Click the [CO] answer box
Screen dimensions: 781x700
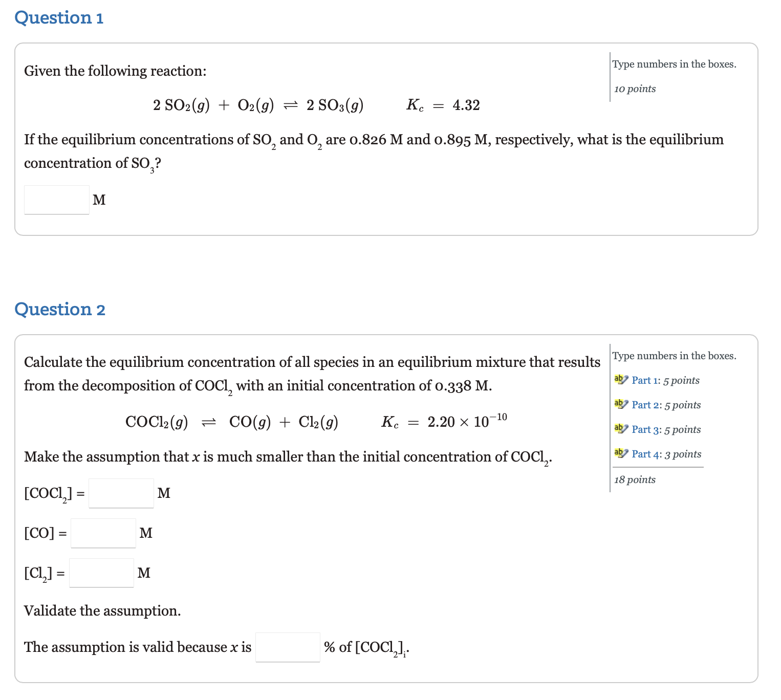tap(102, 532)
